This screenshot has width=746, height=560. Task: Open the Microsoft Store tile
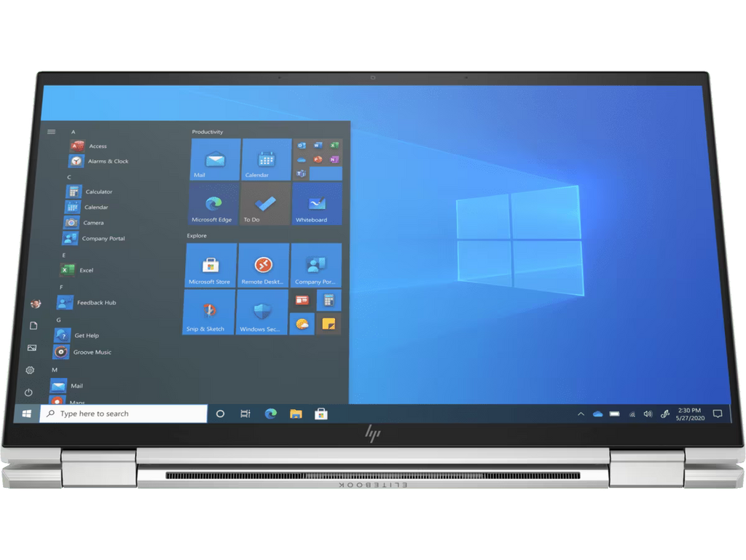click(x=211, y=265)
